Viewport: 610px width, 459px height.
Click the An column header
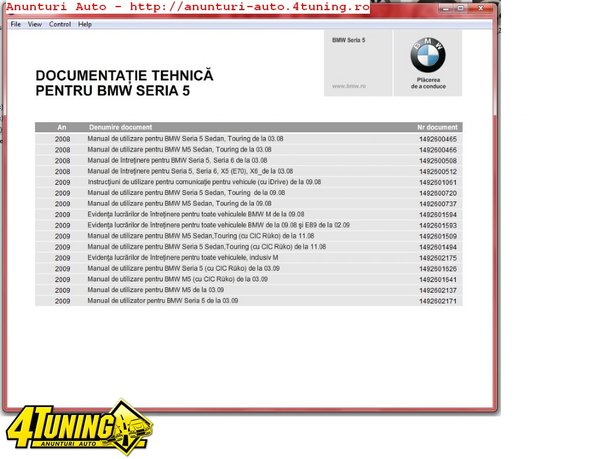pos(62,127)
